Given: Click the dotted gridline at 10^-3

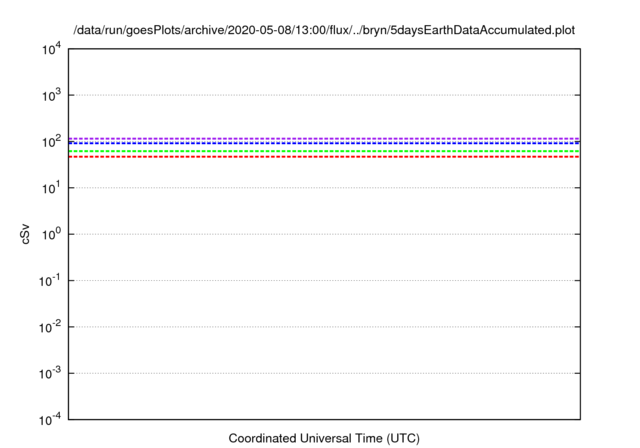Looking at the screenshot, I should click(x=324, y=373).
